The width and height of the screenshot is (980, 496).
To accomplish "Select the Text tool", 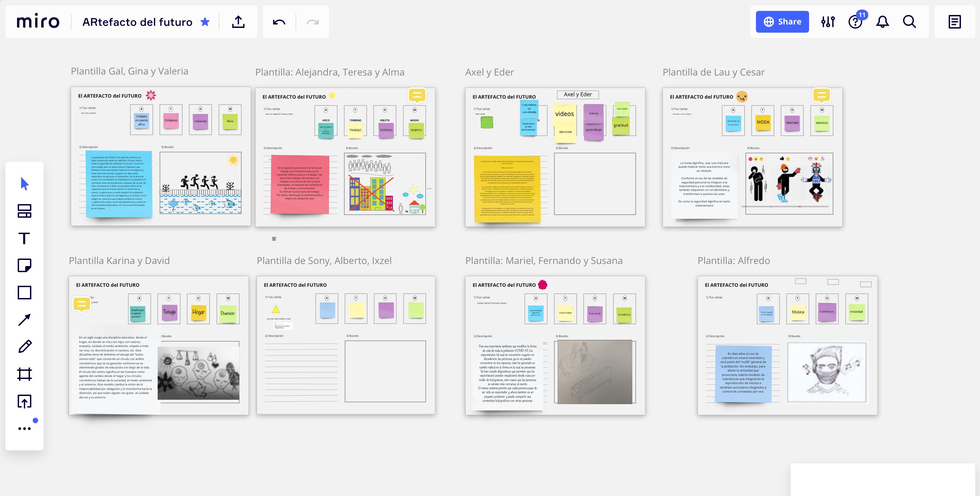I will click(x=25, y=239).
